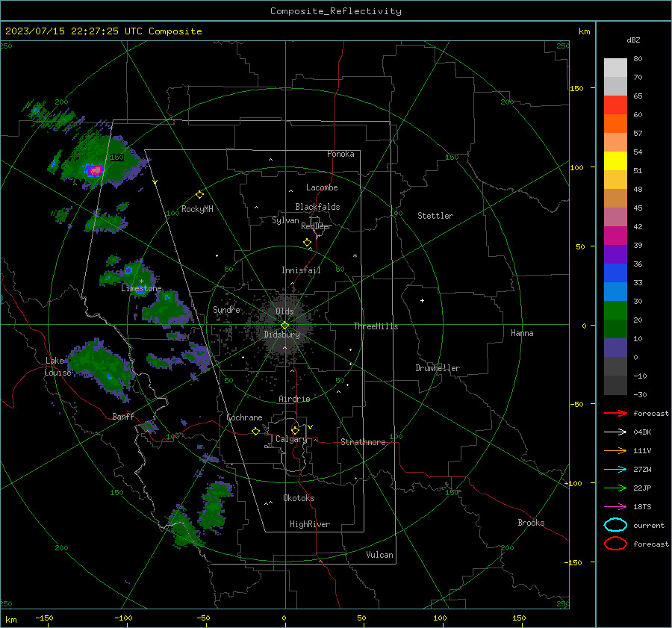This screenshot has height=628, width=672.
Task: Select the Cochrane label
Action: click(x=244, y=417)
